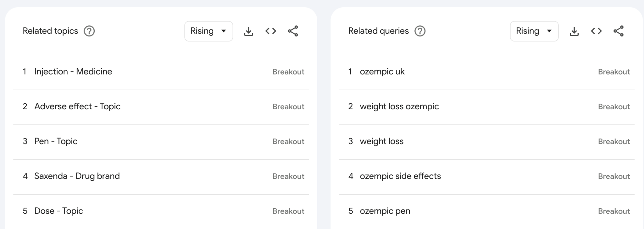Click the share icon for Related queries

pos(618,31)
